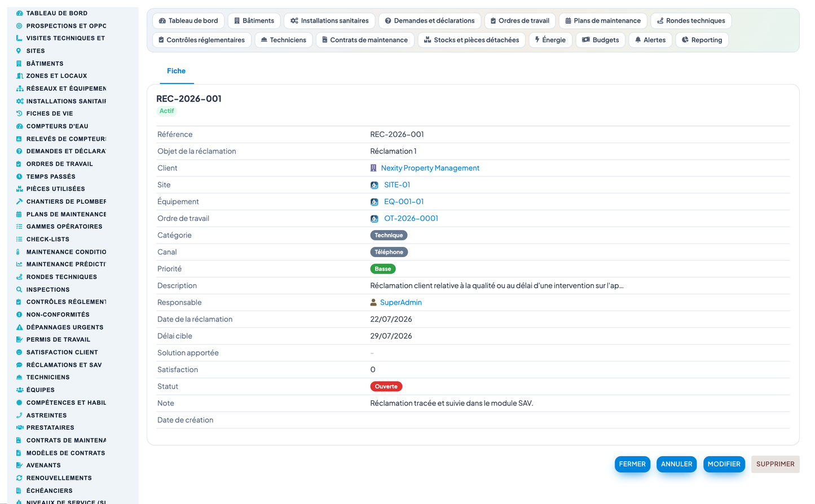Click the building icon beside Nexity Property Management
Viewport: 815px width, 504px height.
tap(373, 168)
